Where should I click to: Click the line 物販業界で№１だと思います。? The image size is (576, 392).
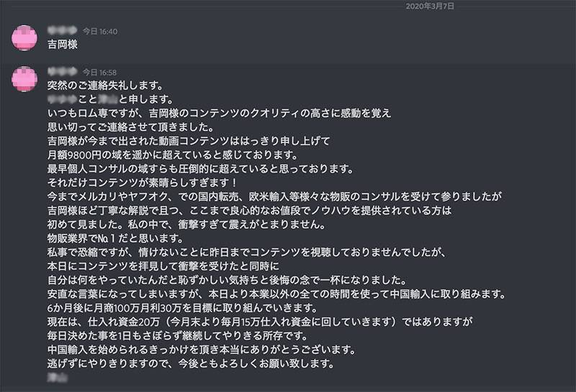(x=115, y=239)
